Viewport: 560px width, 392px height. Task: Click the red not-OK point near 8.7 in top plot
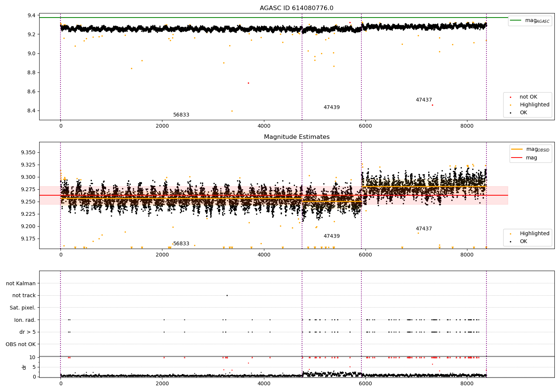pos(248,83)
